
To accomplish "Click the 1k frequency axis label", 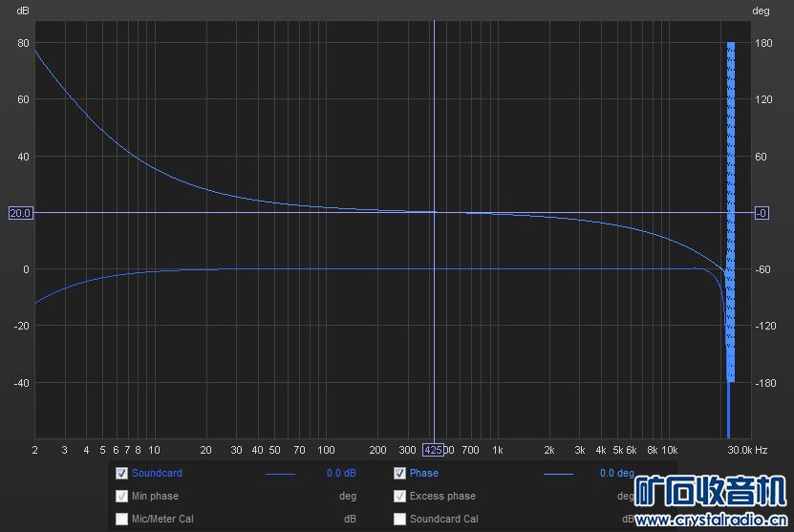I will (x=497, y=450).
